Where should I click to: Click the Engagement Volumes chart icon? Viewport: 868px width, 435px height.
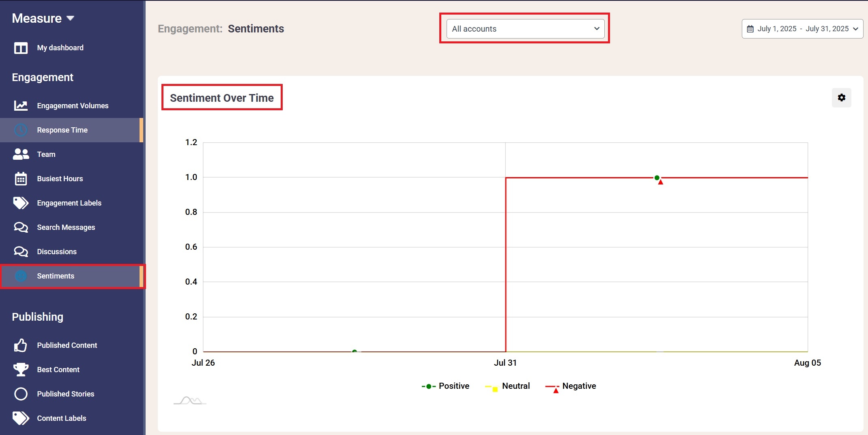tap(21, 105)
